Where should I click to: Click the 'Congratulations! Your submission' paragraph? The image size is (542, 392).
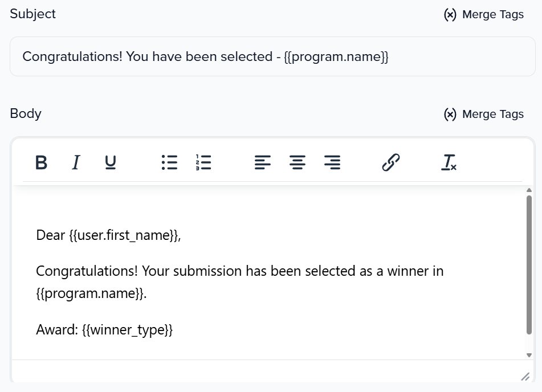pyautogui.click(x=239, y=271)
